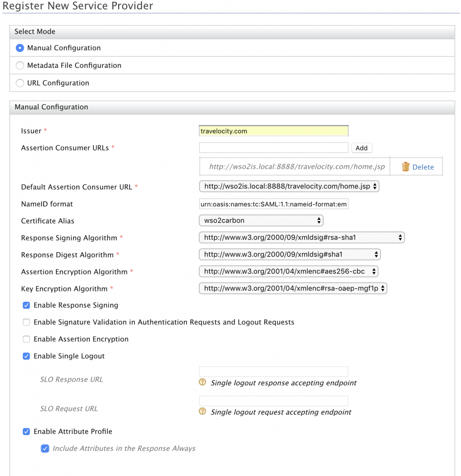Viewport: 461px width, 476px height.
Task: Open Certificate Alias wso2carbon dropdown
Action: point(261,220)
